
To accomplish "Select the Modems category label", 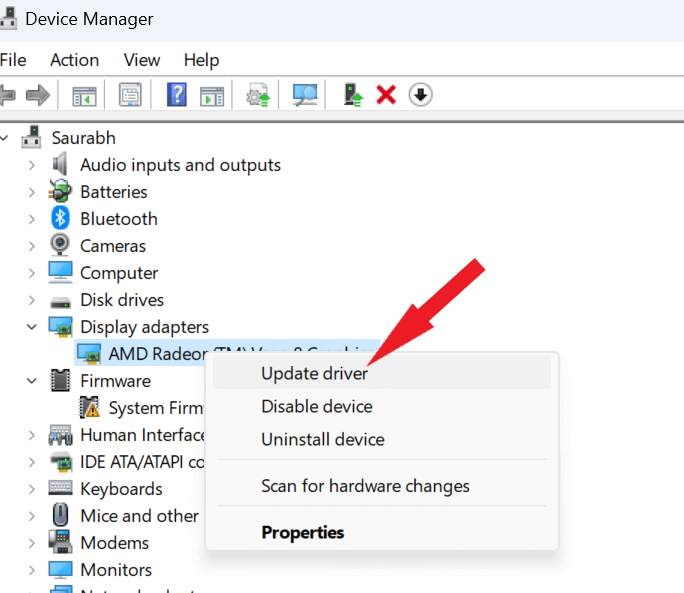I will (115, 543).
